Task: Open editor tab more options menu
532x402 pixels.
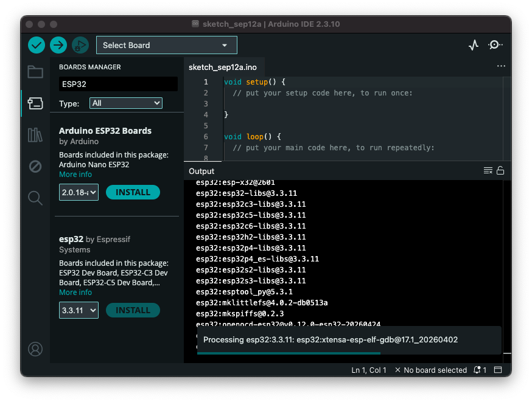Action: (x=501, y=66)
